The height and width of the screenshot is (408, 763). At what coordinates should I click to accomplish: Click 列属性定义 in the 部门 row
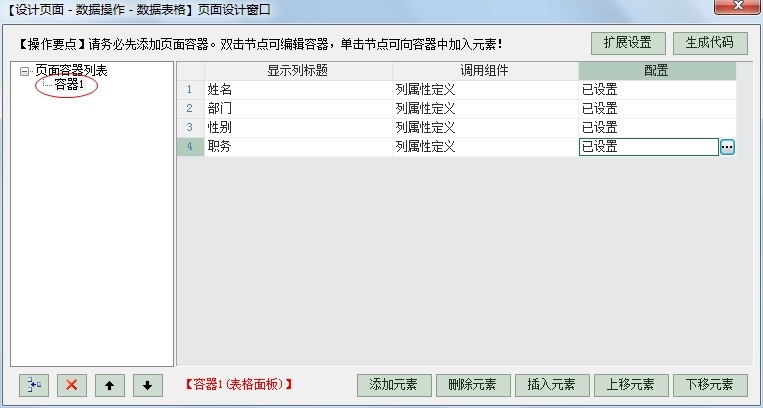click(485, 109)
